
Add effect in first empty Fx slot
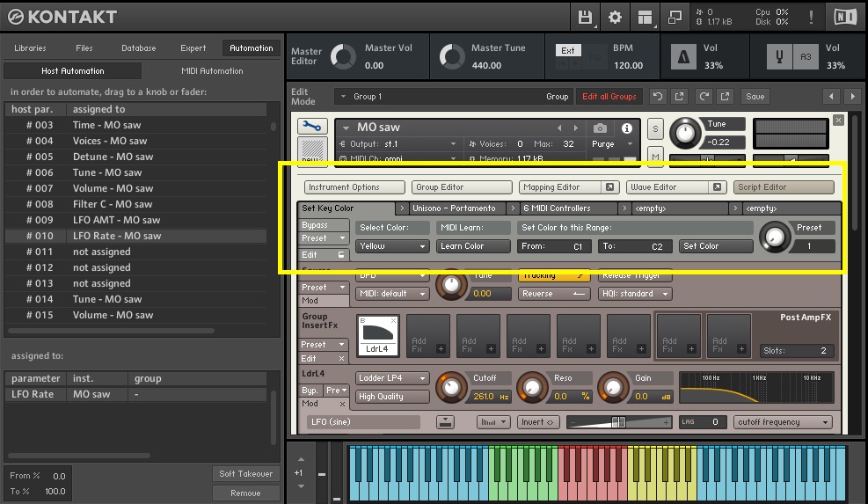click(x=428, y=335)
